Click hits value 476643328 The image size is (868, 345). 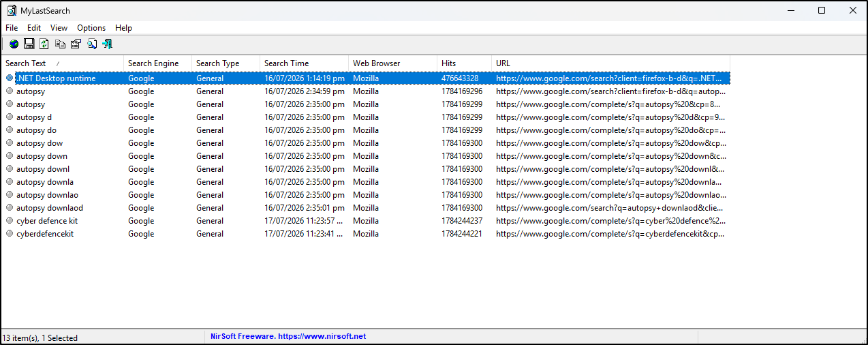460,78
